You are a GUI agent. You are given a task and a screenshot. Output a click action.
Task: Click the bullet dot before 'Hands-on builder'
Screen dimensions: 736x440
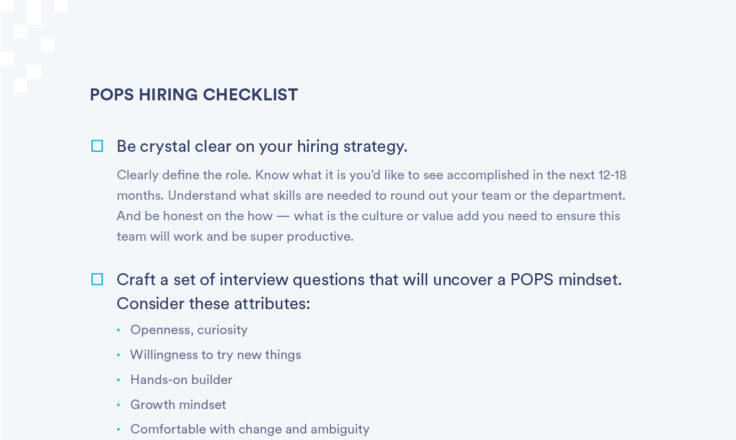[x=118, y=380]
